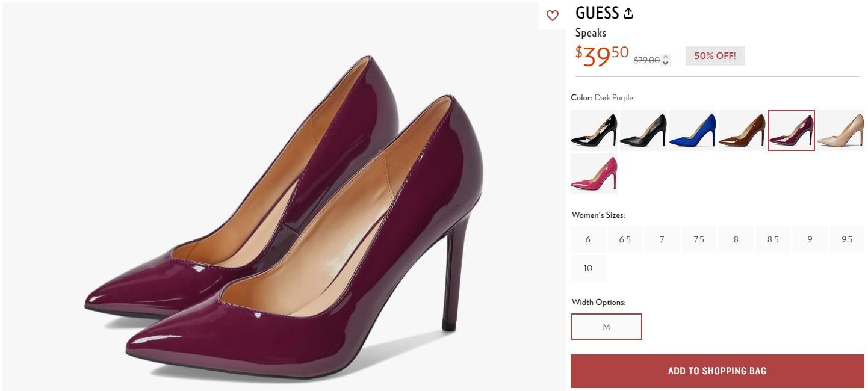The image size is (868, 391).
Task: Click the price stepper arrows beside $79.00
Action: pos(666,60)
